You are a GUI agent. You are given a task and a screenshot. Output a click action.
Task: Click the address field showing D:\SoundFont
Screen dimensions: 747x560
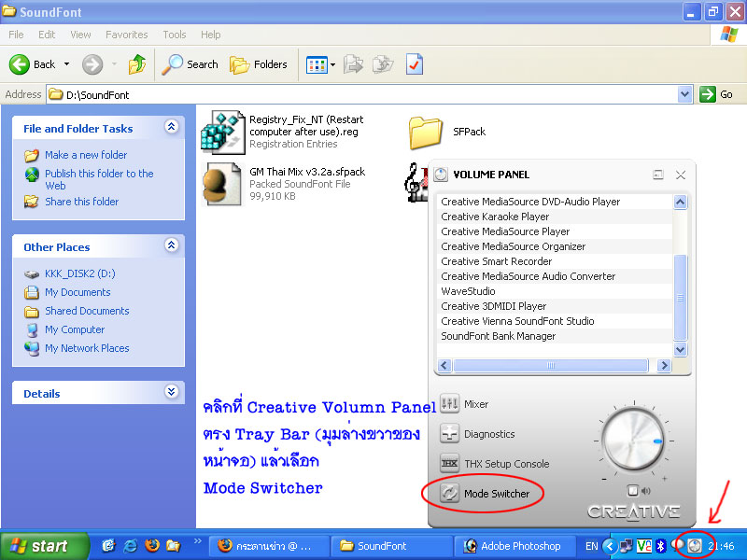362,95
